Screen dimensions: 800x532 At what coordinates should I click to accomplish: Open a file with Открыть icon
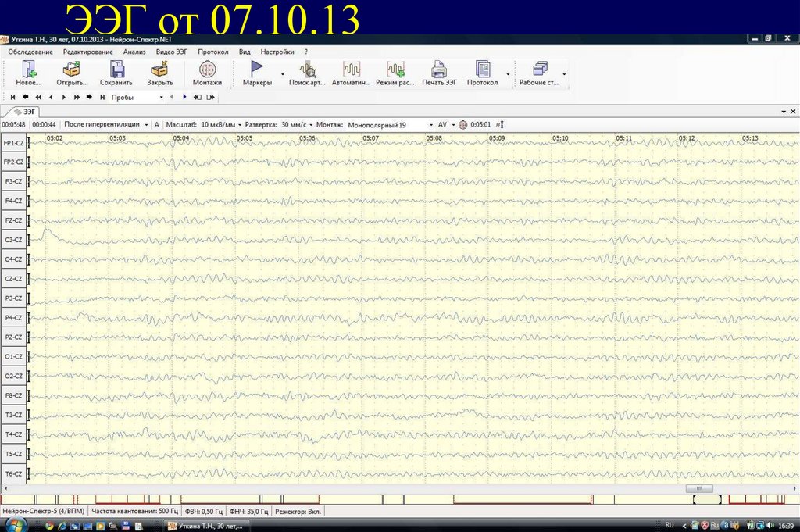click(x=72, y=72)
